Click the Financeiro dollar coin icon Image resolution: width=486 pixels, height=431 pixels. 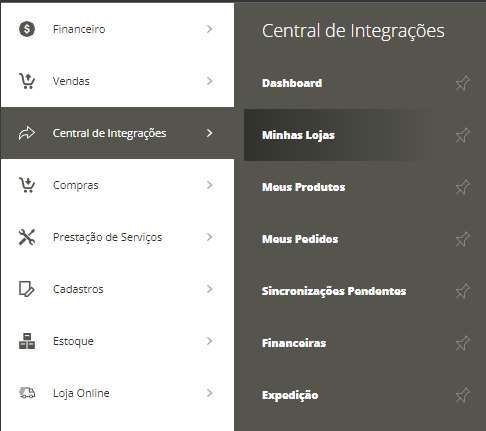click(27, 29)
